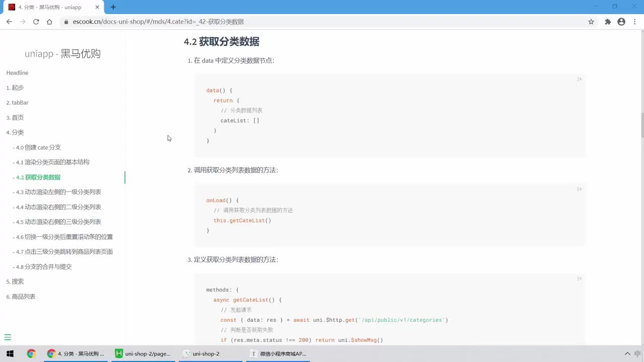Open the Chrome profile avatar icon
Viewport: 644px width, 362px height.
[x=621, y=22]
